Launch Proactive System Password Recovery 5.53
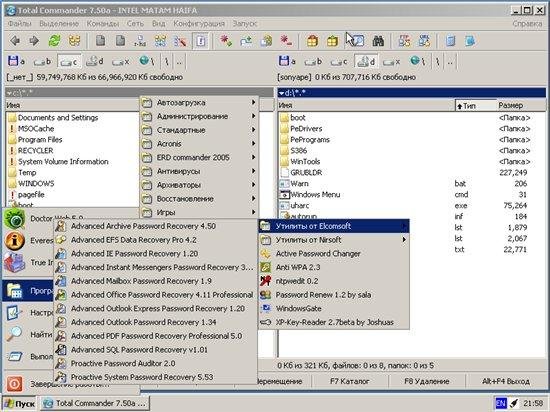This screenshot has height=412, width=550. pyautogui.click(x=155, y=377)
